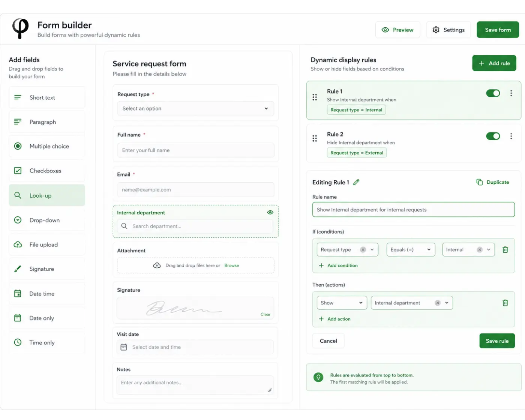Viewport: 525px width, 420px height.
Task: Click the Checkboxes field icon
Action: pos(18,171)
